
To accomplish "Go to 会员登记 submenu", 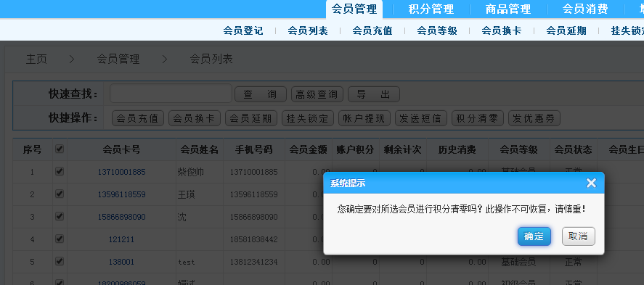I will (243, 30).
